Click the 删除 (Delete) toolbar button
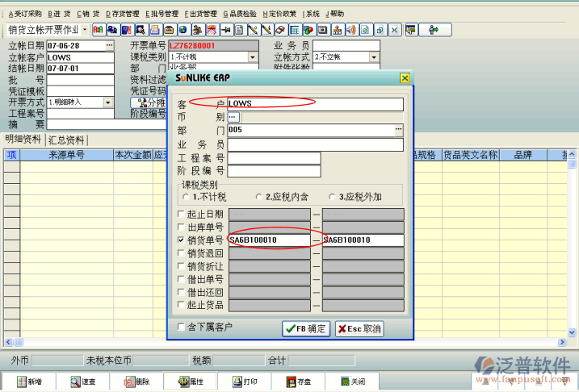The height and width of the screenshot is (392, 579). pyautogui.click(x=136, y=382)
